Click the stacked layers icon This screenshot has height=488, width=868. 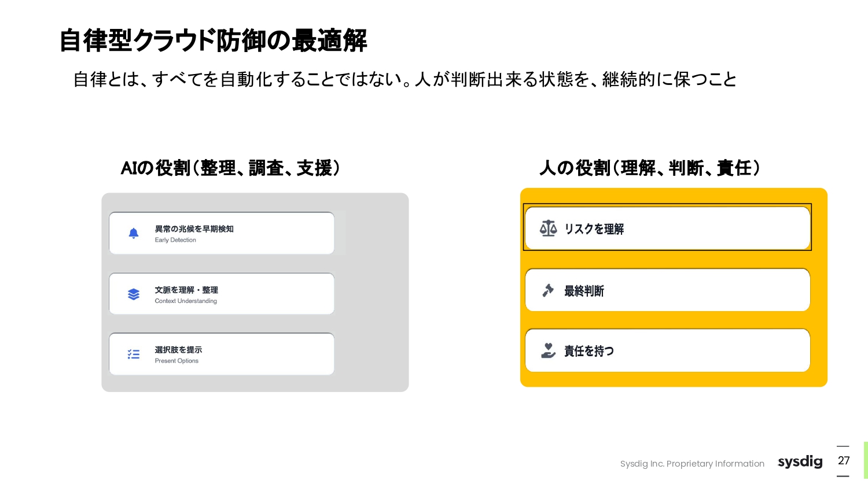(134, 294)
